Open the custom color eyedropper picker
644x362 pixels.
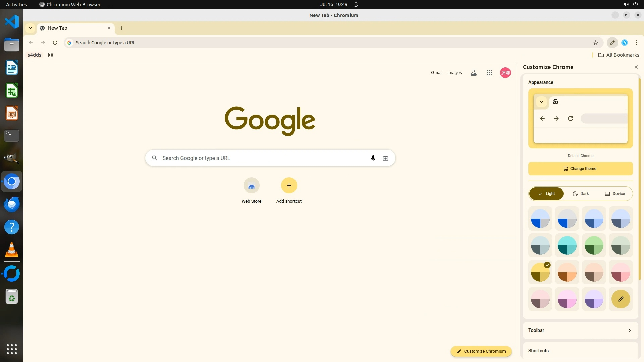coord(621,299)
